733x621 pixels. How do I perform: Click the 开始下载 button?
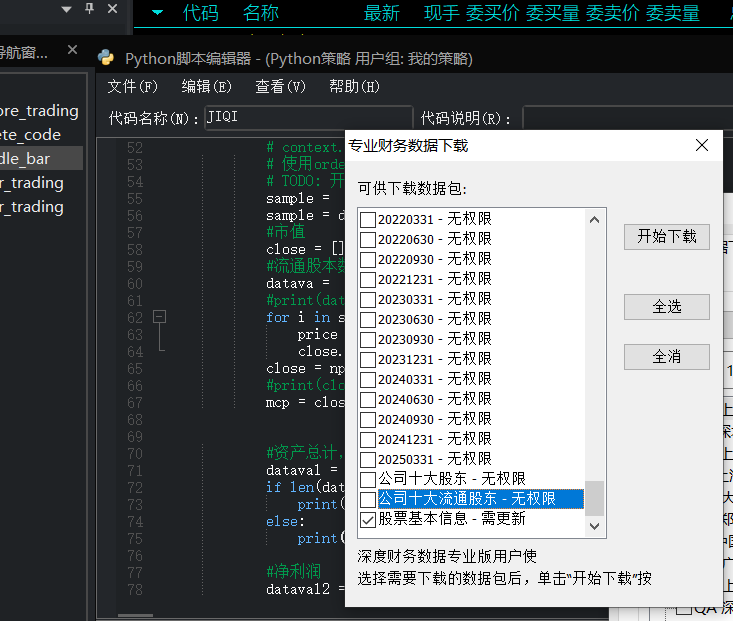pos(667,237)
